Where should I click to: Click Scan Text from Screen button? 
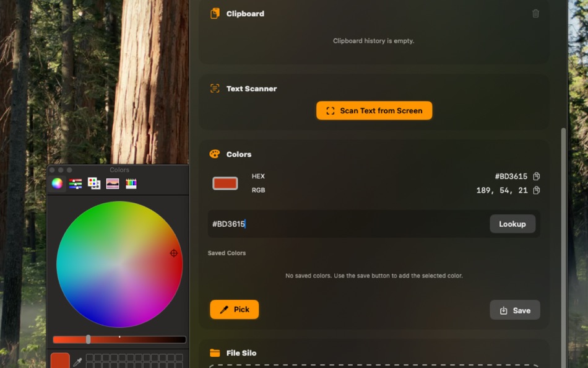coord(374,111)
